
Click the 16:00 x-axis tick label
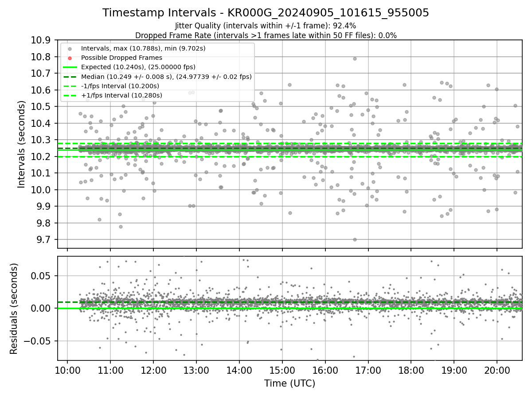tap(325, 370)
